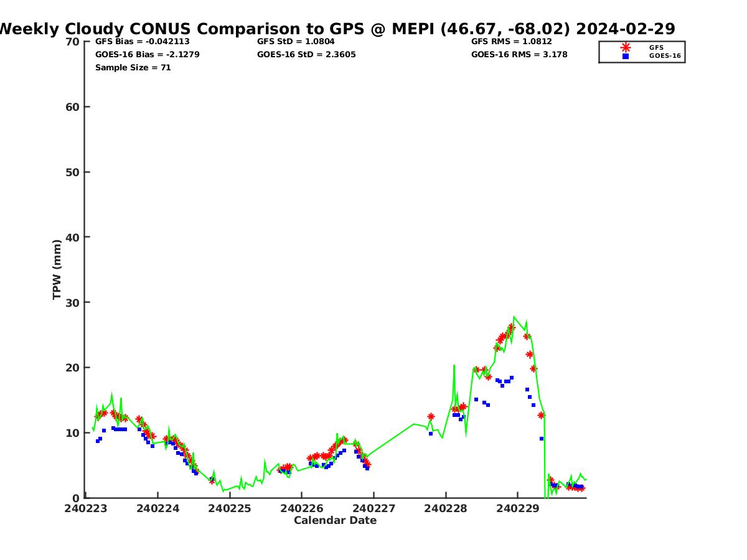
Task: Select the GFS legend label text
Action: click(x=656, y=47)
